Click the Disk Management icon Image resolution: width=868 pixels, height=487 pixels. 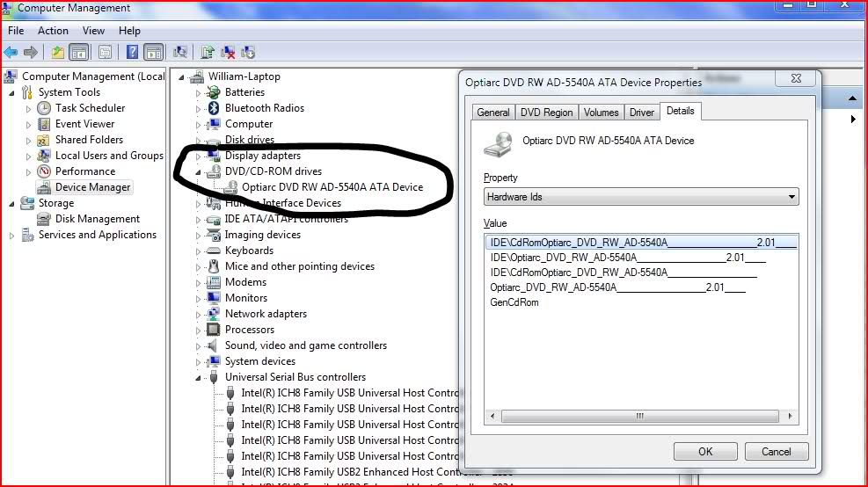pyautogui.click(x=44, y=219)
